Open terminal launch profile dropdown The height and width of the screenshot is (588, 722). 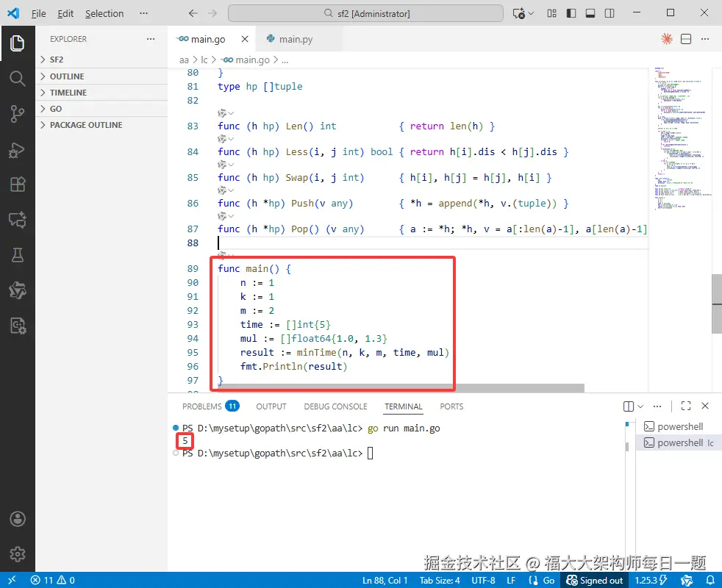640,406
